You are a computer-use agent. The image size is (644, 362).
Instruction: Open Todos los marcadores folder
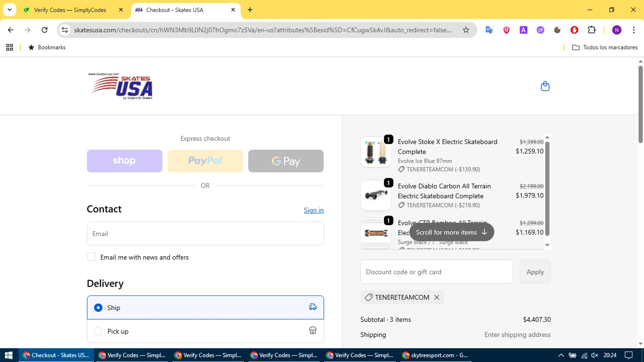click(605, 47)
